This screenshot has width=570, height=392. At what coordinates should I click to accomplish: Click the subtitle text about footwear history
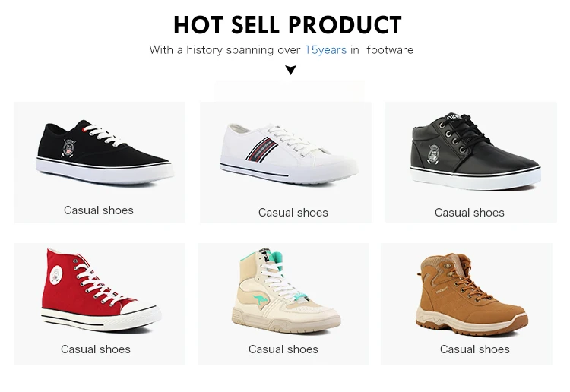tap(281, 50)
